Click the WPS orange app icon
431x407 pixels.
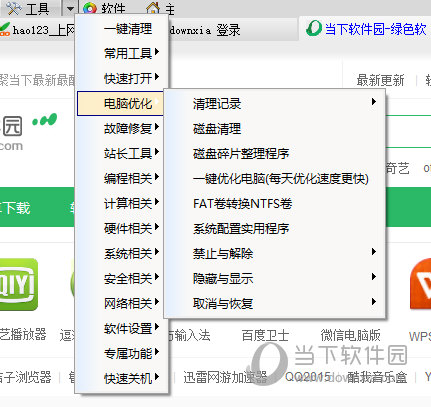pos(420,284)
